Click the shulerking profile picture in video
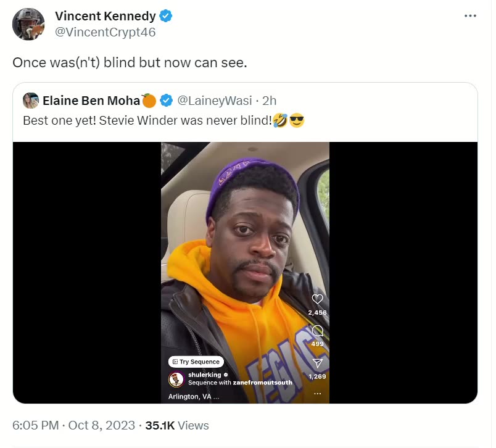The width and height of the screenshot is (496, 448). pos(176,378)
